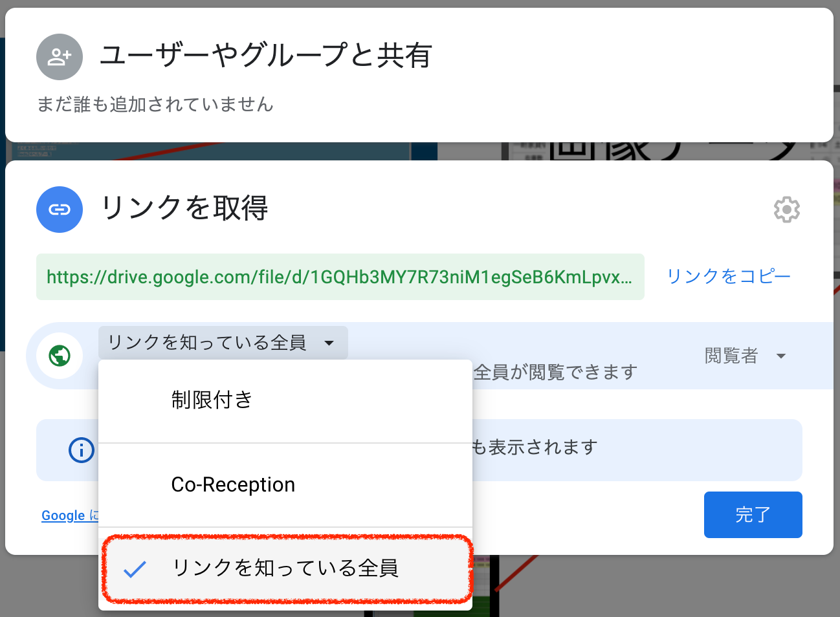Click the add-person share icon

point(60,57)
